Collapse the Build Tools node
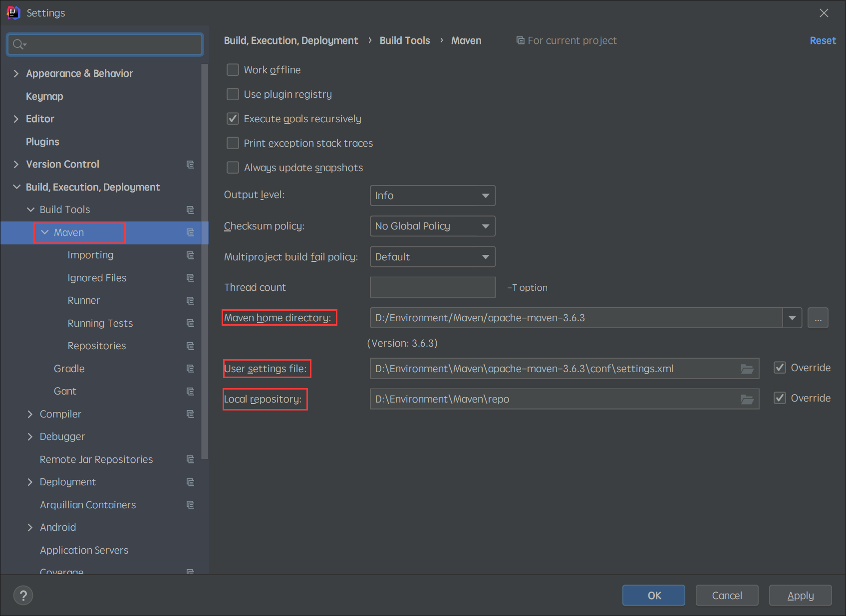The width and height of the screenshot is (846, 616). 30,209
